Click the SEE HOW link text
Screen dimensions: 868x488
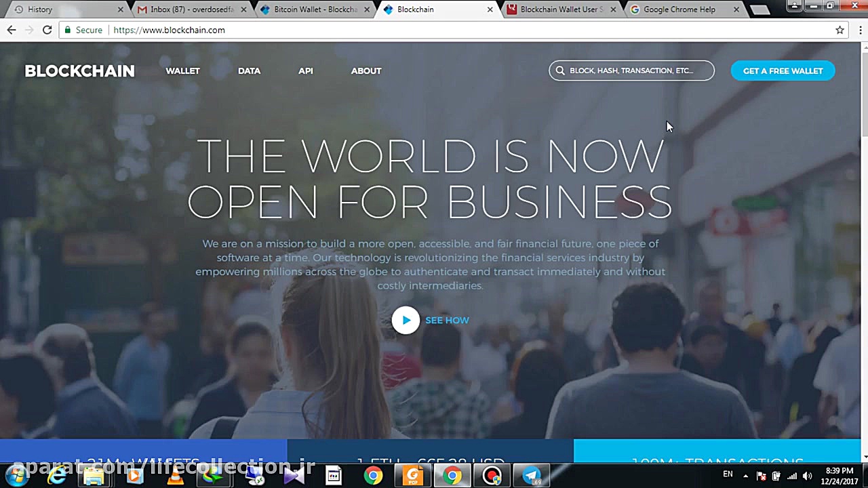pyautogui.click(x=447, y=321)
